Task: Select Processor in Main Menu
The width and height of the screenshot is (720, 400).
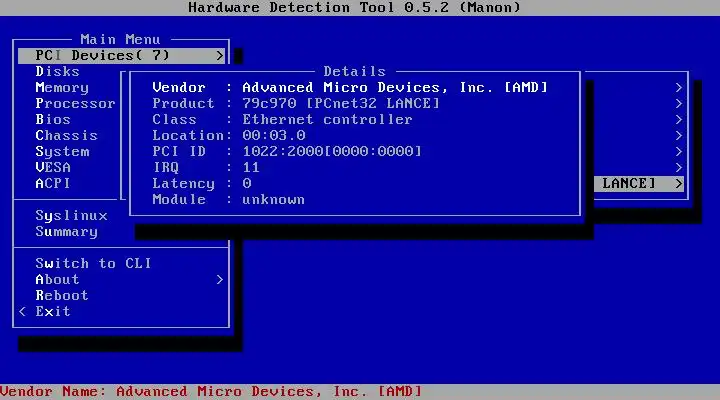Action: point(75,104)
